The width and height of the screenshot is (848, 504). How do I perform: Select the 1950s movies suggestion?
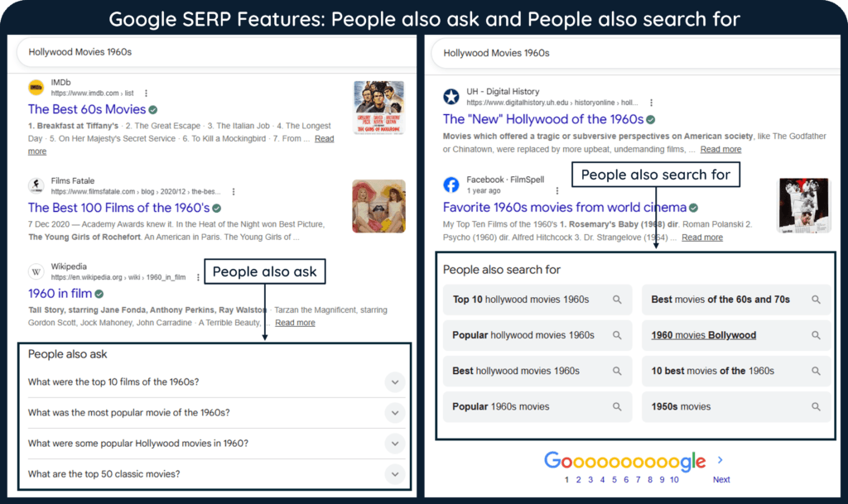tap(736, 407)
